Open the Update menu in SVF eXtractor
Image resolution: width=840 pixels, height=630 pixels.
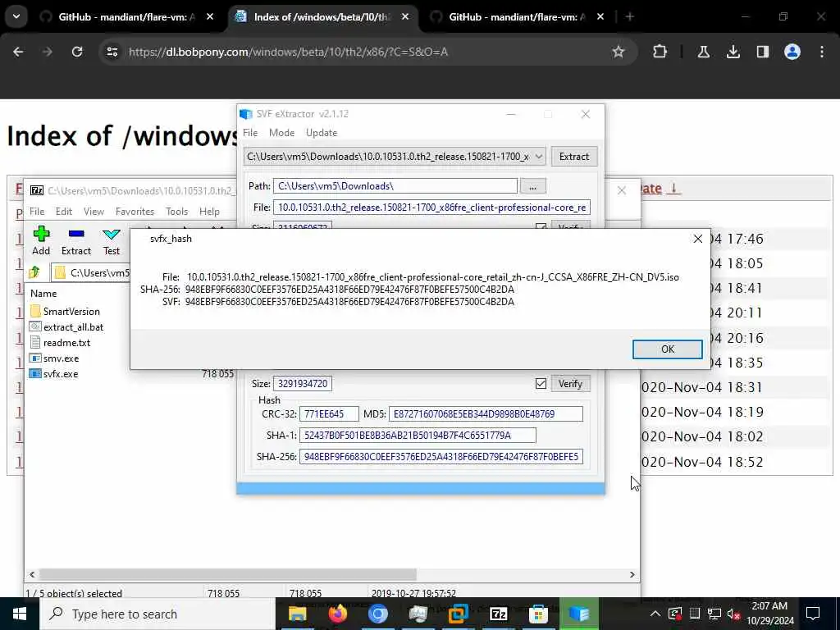click(322, 133)
